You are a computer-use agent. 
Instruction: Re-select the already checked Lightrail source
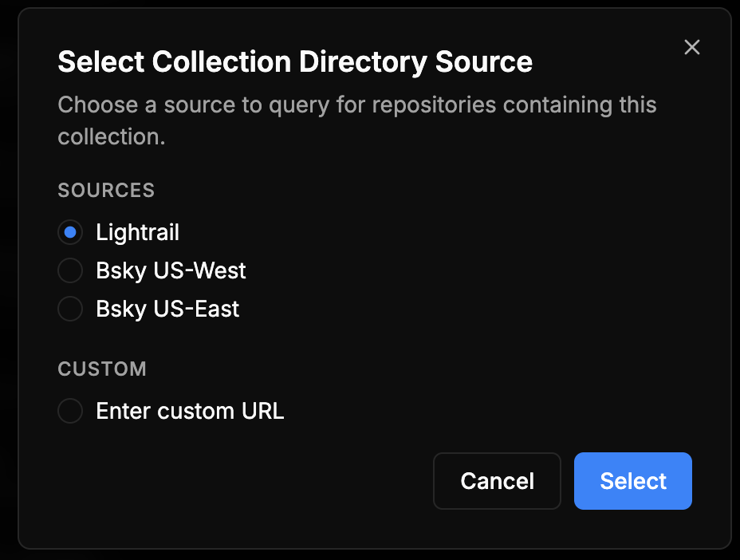(x=70, y=232)
